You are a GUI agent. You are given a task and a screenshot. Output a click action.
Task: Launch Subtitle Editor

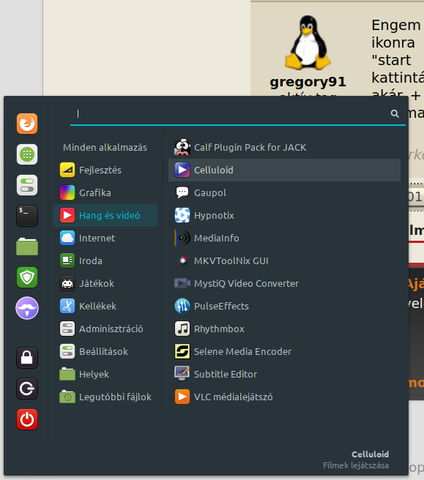pyautogui.click(x=284, y=374)
